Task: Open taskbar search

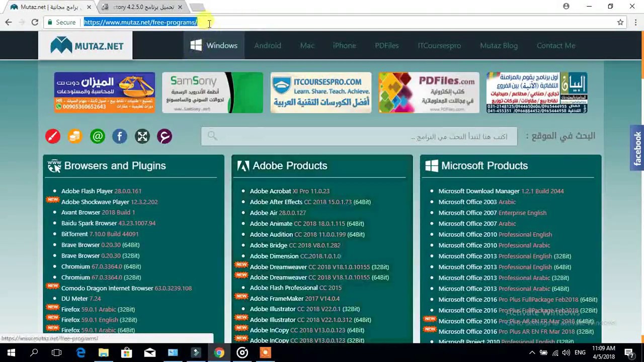Action: click(34, 352)
